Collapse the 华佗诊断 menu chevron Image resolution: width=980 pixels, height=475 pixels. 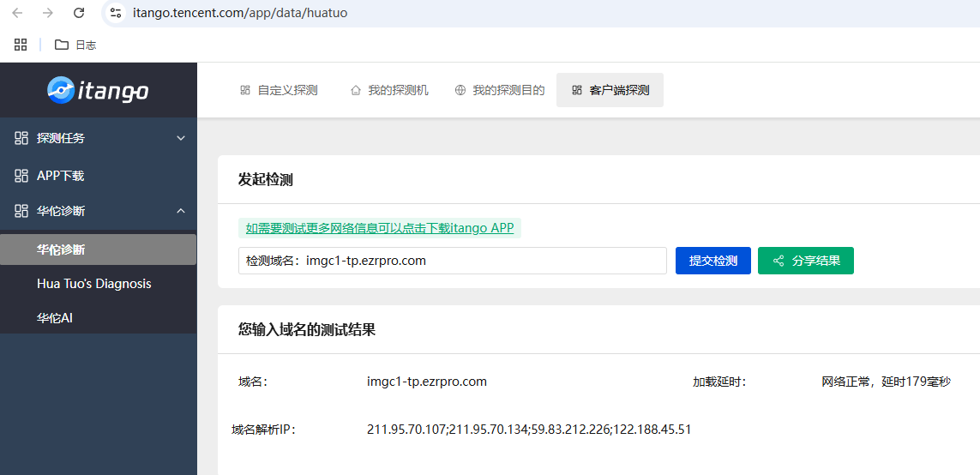181,211
